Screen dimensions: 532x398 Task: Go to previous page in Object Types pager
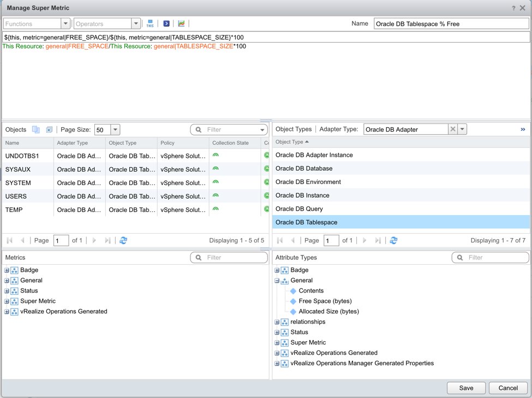pyautogui.click(x=293, y=240)
